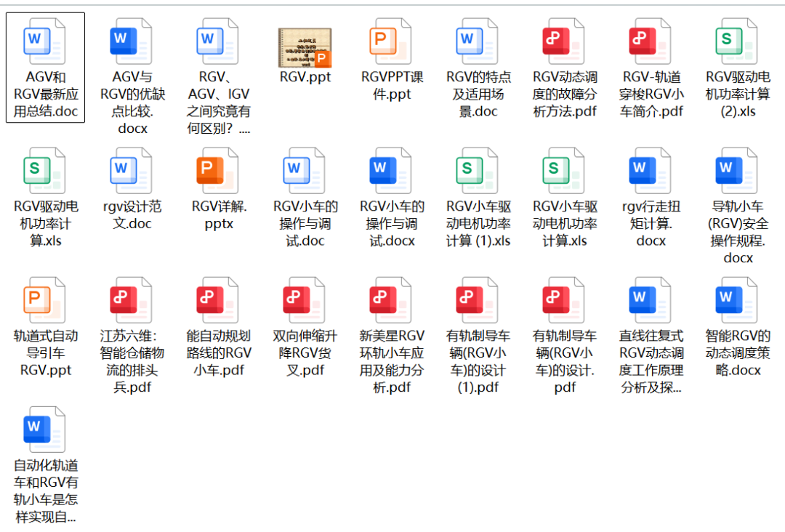This screenshot has width=785, height=532.
Task: Select the 轨道式自动导引车RGV.ppt file icon
Action: tap(44, 301)
